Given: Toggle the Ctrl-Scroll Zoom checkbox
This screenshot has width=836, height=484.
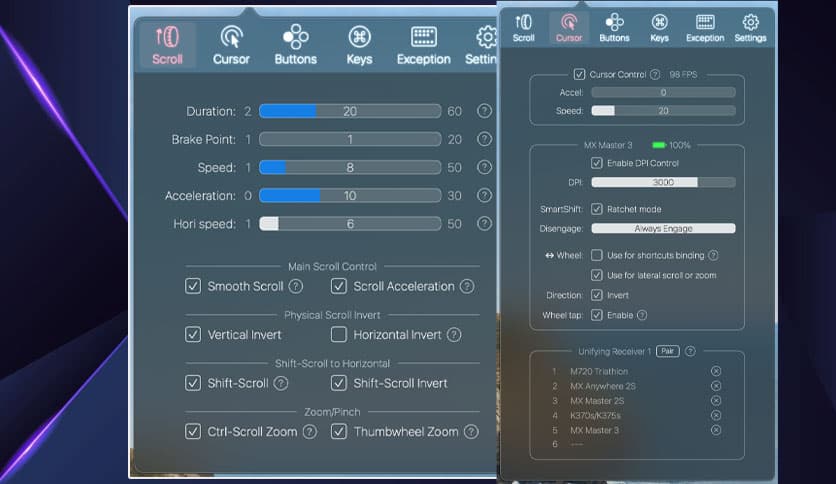Looking at the screenshot, I should (193, 432).
